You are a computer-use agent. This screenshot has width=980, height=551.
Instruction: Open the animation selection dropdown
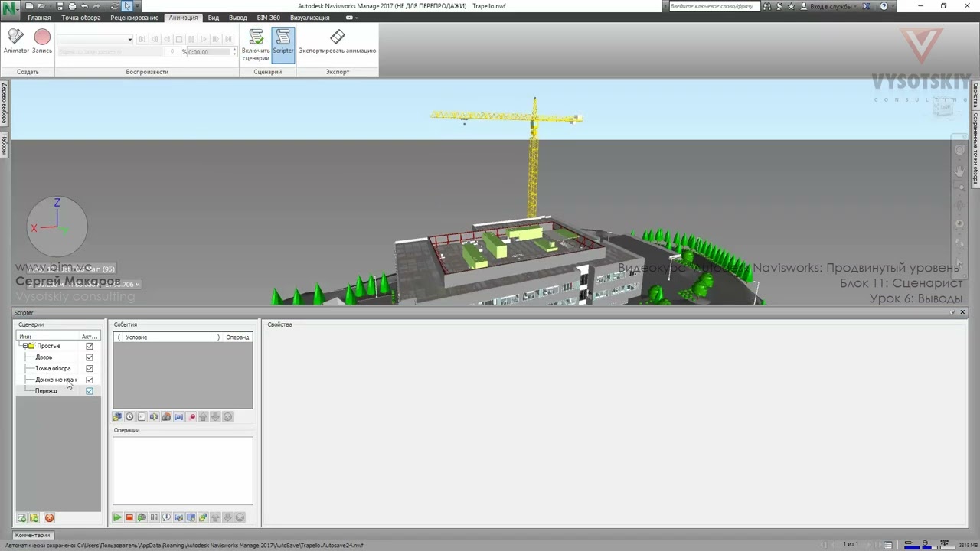click(129, 39)
